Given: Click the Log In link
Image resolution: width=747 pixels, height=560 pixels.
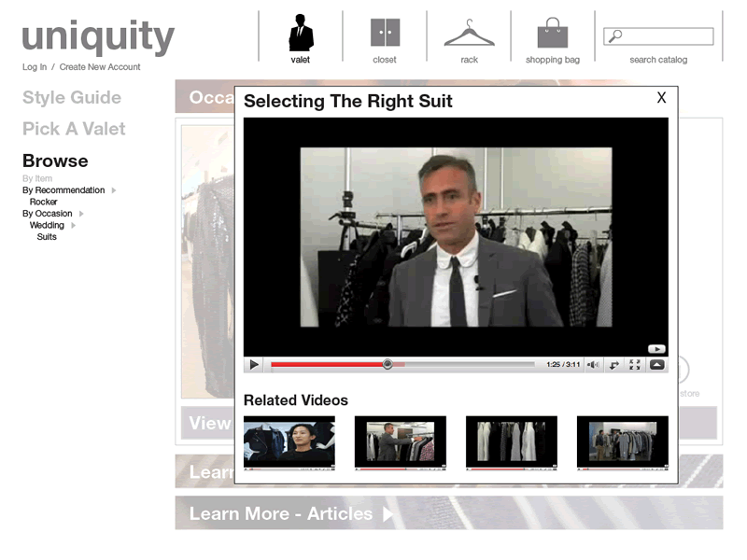Looking at the screenshot, I should click(x=35, y=67).
